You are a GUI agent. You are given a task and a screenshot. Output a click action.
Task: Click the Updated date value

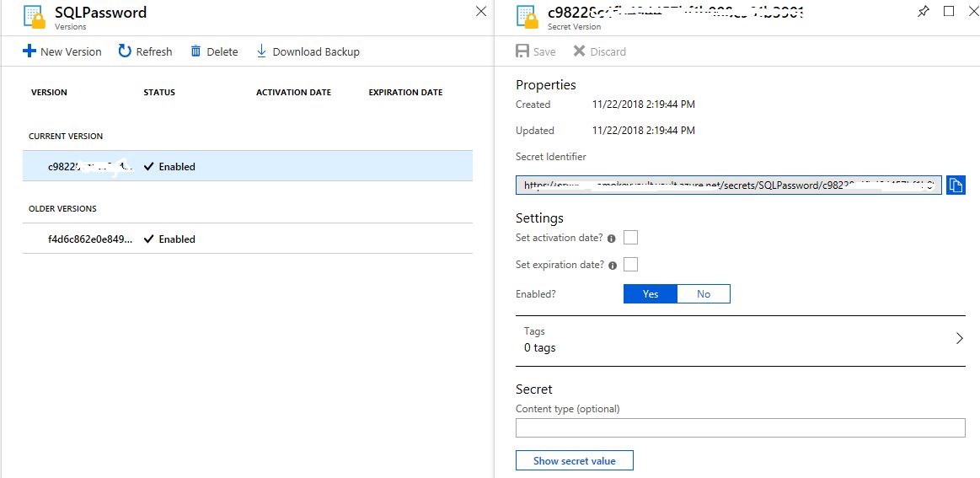pyautogui.click(x=643, y=130)
